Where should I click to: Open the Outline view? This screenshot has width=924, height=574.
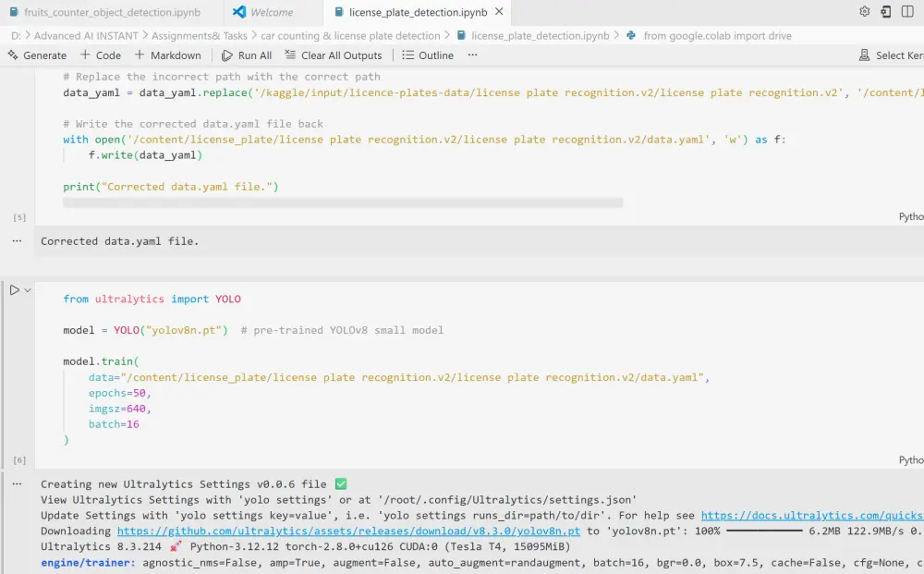[428, 55]
